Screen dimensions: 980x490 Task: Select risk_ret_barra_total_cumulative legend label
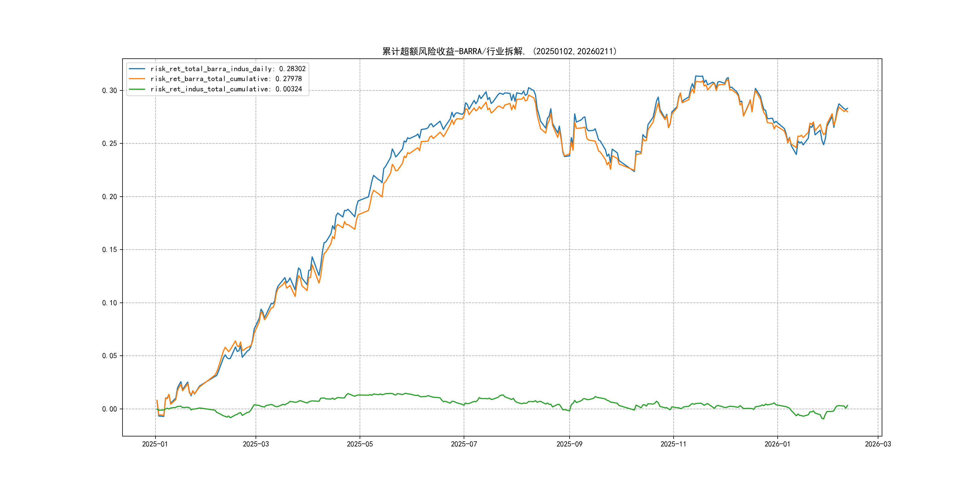(x=226, y=79)
